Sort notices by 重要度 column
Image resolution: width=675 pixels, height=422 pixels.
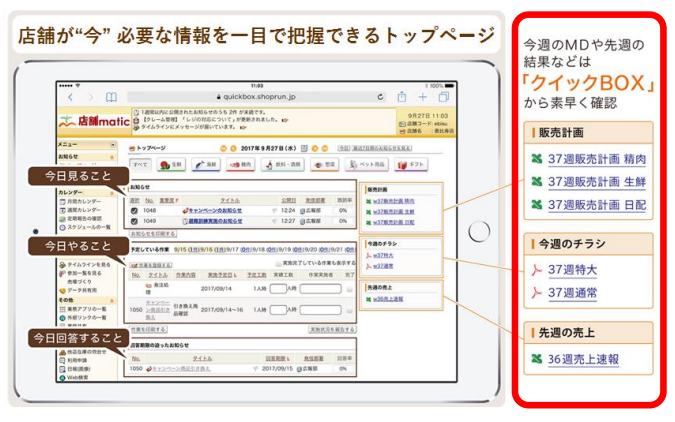pyautogui.click(x=169, y=200)
